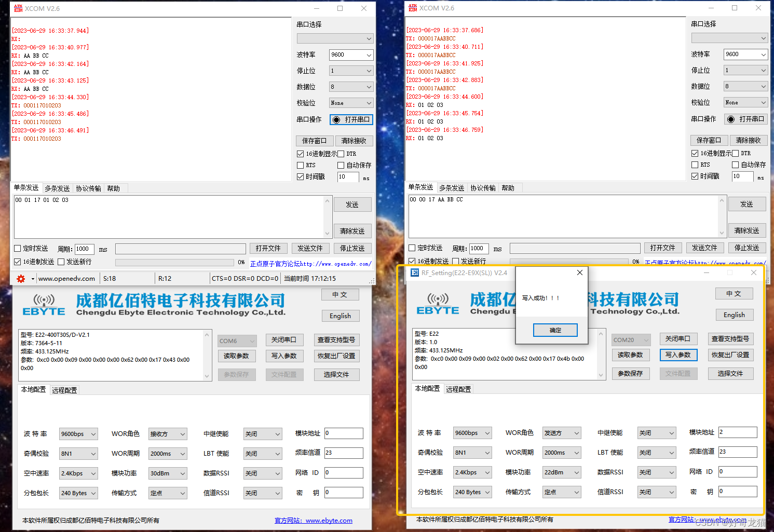
Task: Enable 自动保存 in left XCOM window
Action: pos(341,165)
